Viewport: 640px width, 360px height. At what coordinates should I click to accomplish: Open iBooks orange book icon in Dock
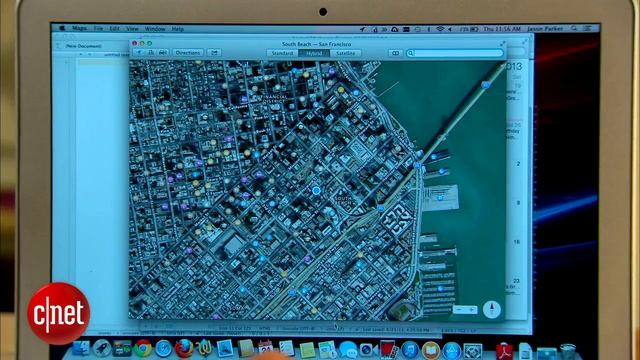(431, 350)
